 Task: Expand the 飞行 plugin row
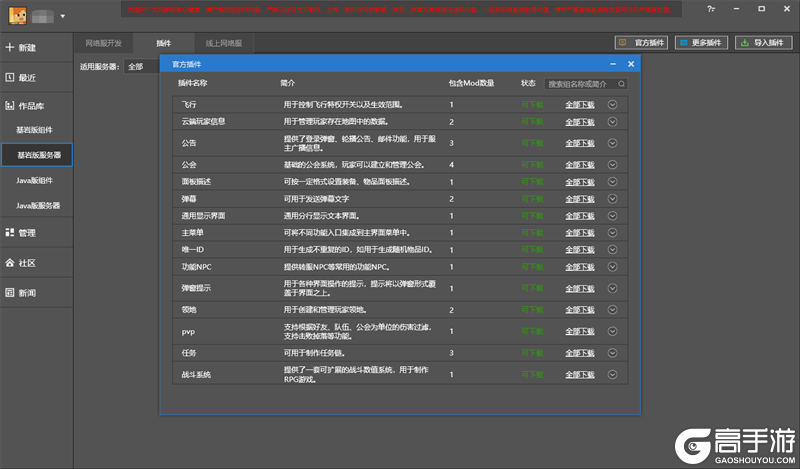tap(612, 105)
